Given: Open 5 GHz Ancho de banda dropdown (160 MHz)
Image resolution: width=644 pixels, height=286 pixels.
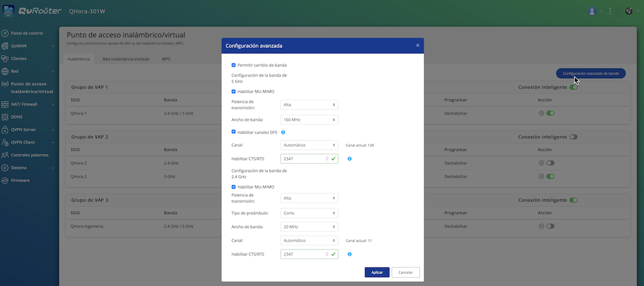Looking at the screenshot, I should pos(309,119).
